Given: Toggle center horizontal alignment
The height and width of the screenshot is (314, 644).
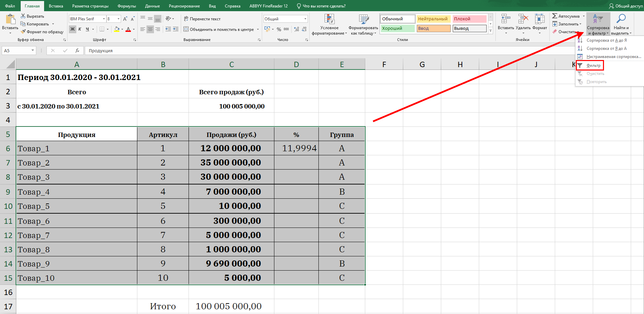Looking at the screenshot, I should tap(150, 30).
